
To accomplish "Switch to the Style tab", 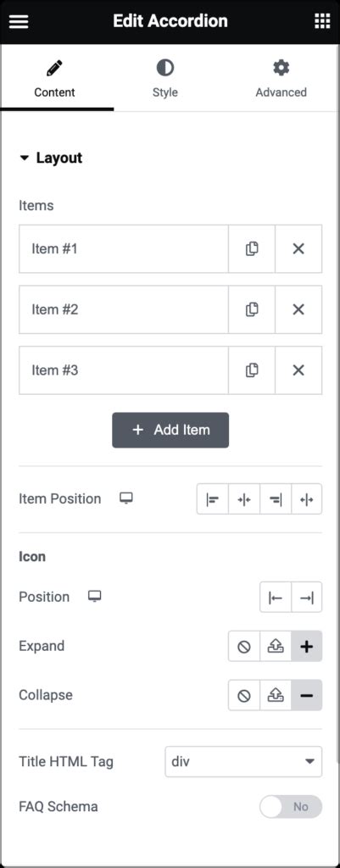I will click(x=165, y=79).
